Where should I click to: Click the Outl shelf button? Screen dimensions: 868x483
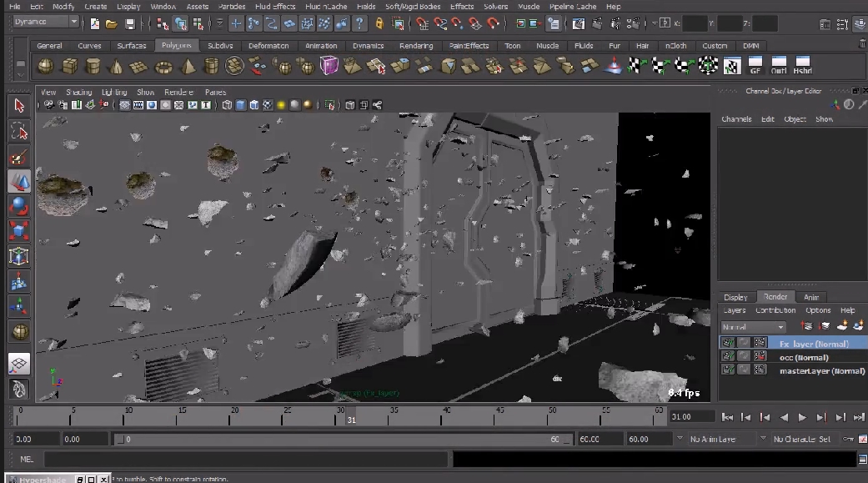[779, 65]
